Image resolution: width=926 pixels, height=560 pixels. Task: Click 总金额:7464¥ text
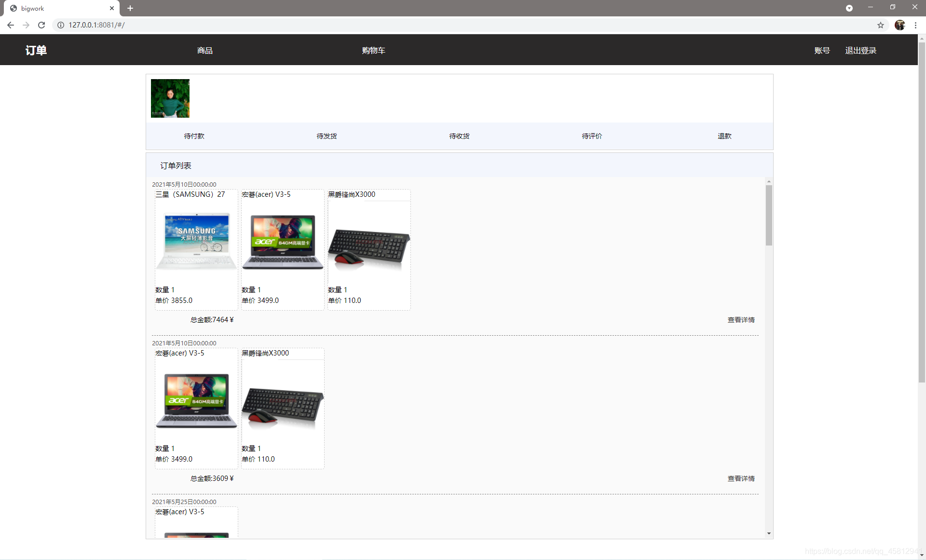[x=212, y=320]
